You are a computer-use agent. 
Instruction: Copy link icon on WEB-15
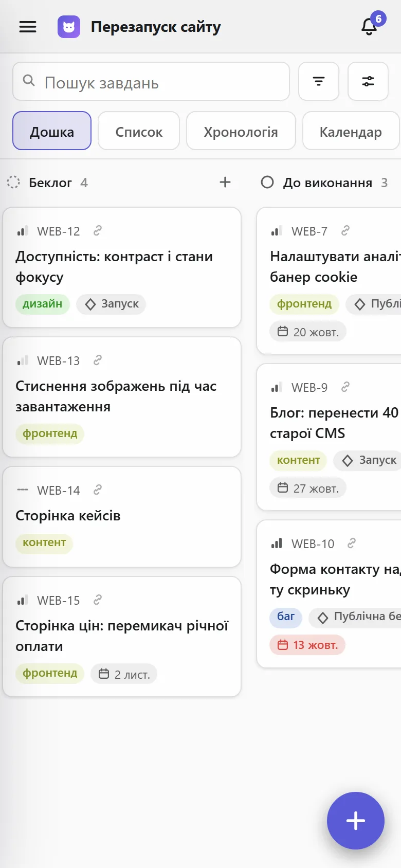(x=98, y=600)
